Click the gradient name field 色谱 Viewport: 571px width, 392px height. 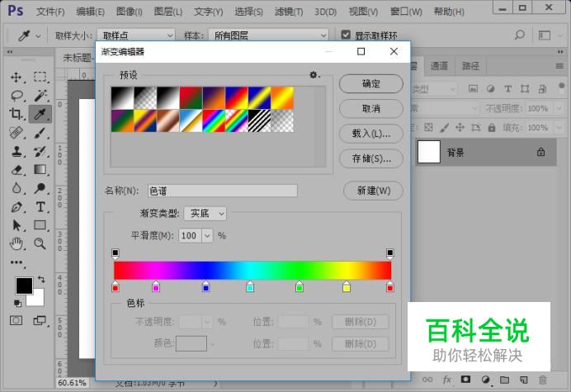(x=223, y=191)
